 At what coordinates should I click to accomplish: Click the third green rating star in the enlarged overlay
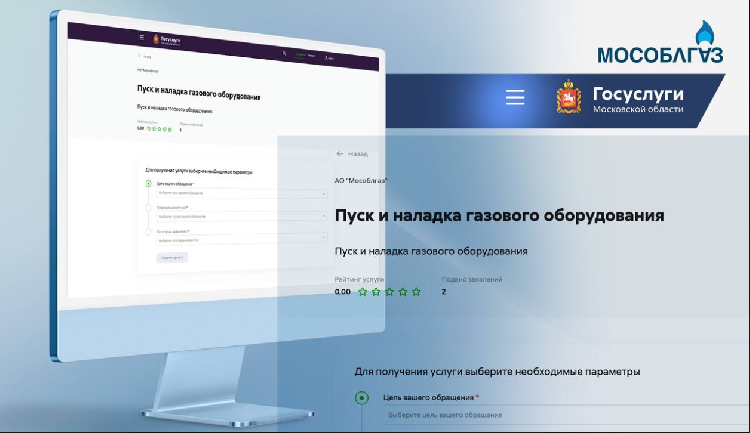click(x=389, y=292)
